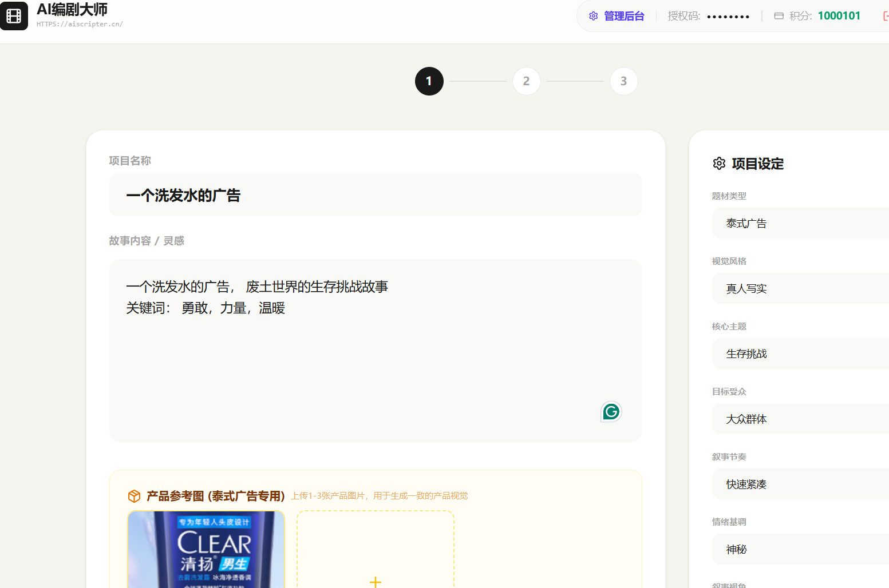Select the CLEAR shampoo product thumbnail

tap(206, 550)
